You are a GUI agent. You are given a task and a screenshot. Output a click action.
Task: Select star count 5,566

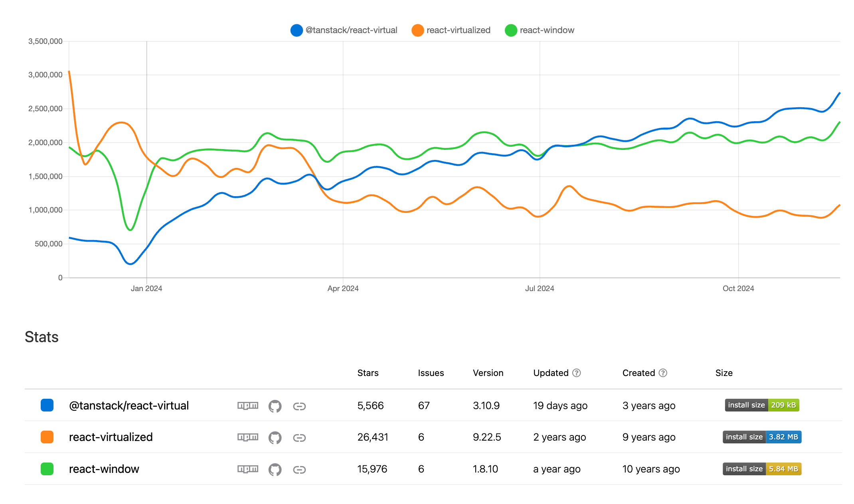[x=370, y=406]
